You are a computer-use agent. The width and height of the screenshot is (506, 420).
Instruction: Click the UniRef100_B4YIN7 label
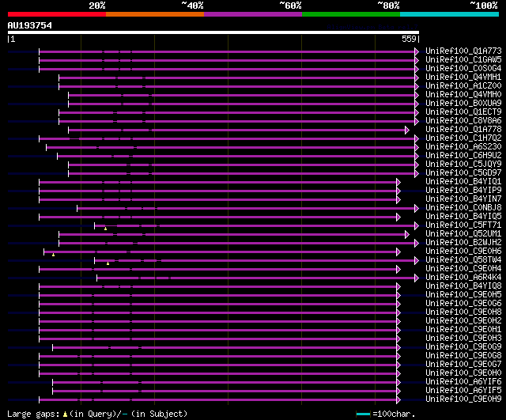click(463, 199)
